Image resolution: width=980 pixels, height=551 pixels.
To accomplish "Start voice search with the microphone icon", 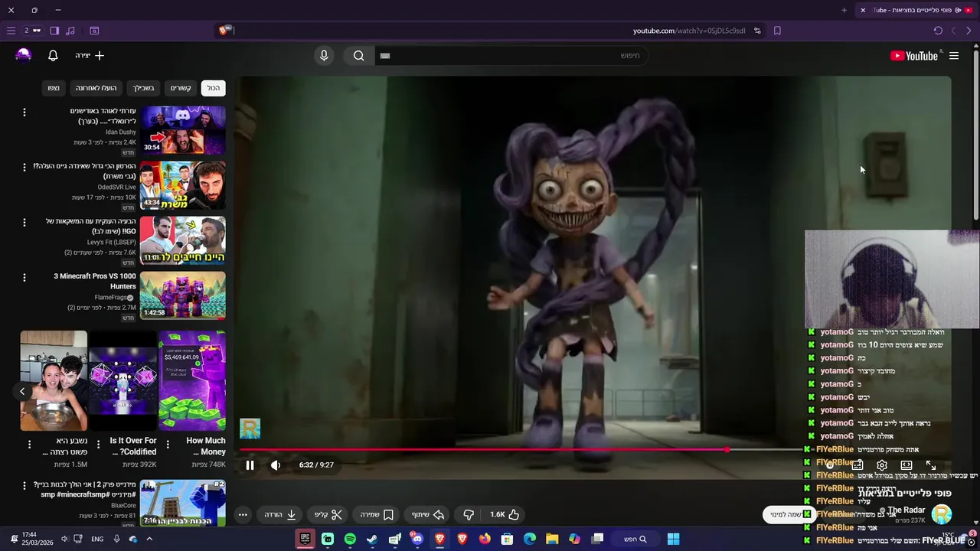I will coord(324,55).
